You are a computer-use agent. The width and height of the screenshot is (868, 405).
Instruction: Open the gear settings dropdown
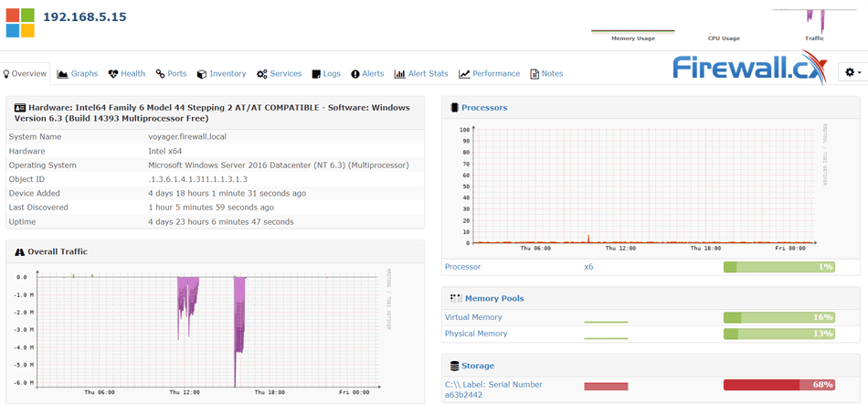[x=853, y=72]
